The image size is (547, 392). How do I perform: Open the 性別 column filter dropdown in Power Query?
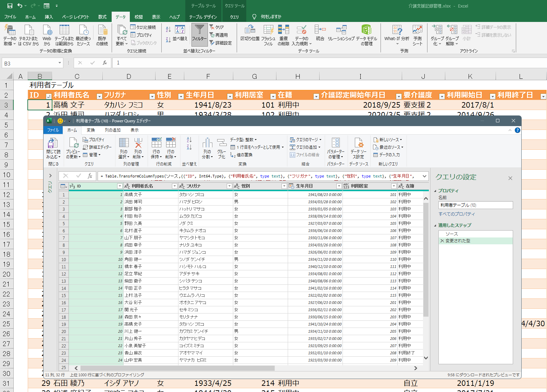[x=284, y=186]
